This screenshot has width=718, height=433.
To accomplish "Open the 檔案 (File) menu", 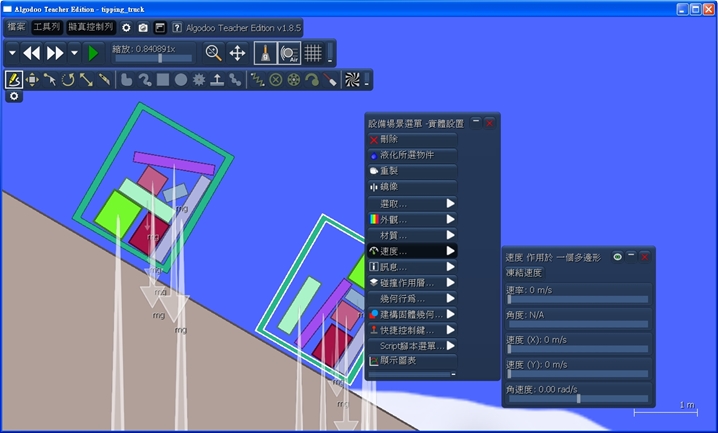I will pos(14,27).
